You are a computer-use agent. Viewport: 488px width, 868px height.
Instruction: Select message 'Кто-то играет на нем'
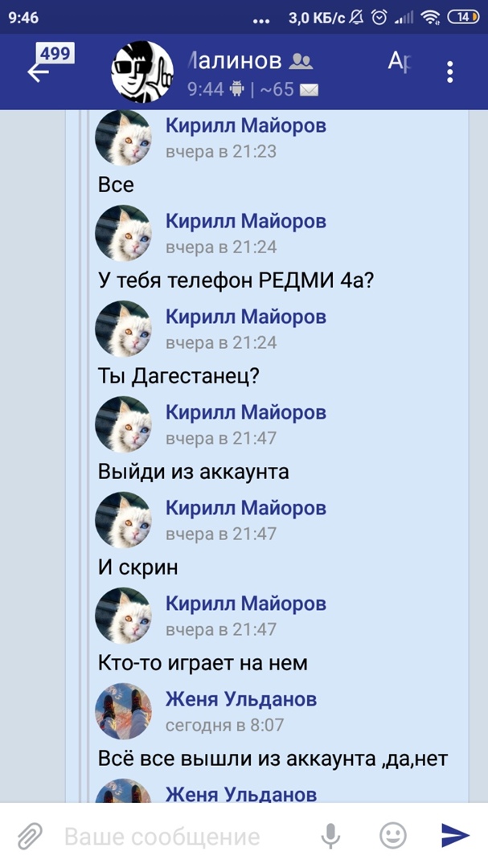203,662
